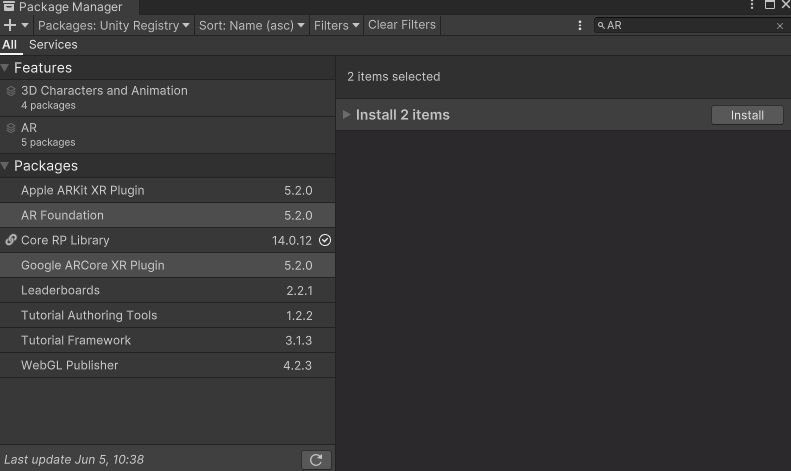Click the Package Manager window tab
This screenshot has height=471, width=791.
pos(69,7)
